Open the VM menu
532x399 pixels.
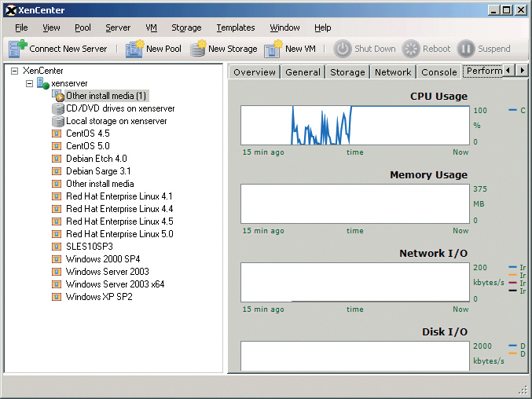(152, 27)
